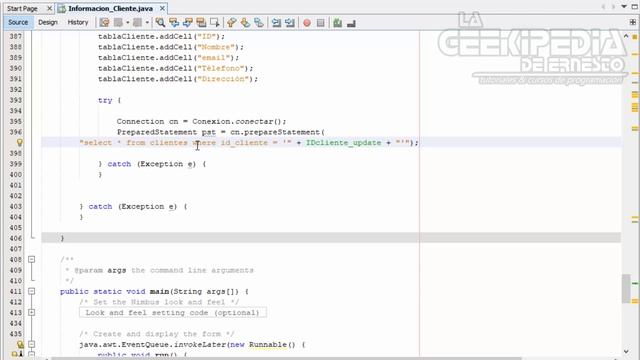Viewport: 640px width, 360px height.
Task: Click the 'try' keyword on line 393
Action: [105, 100]
